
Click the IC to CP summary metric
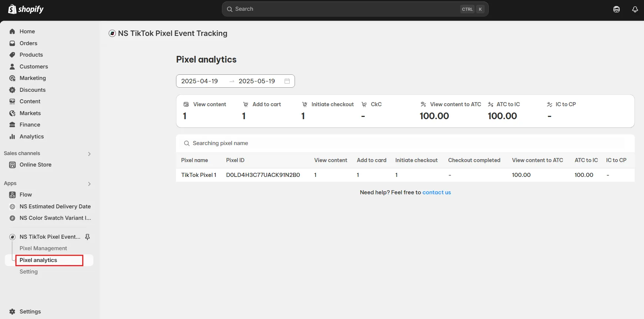click(x=561, y=111)
